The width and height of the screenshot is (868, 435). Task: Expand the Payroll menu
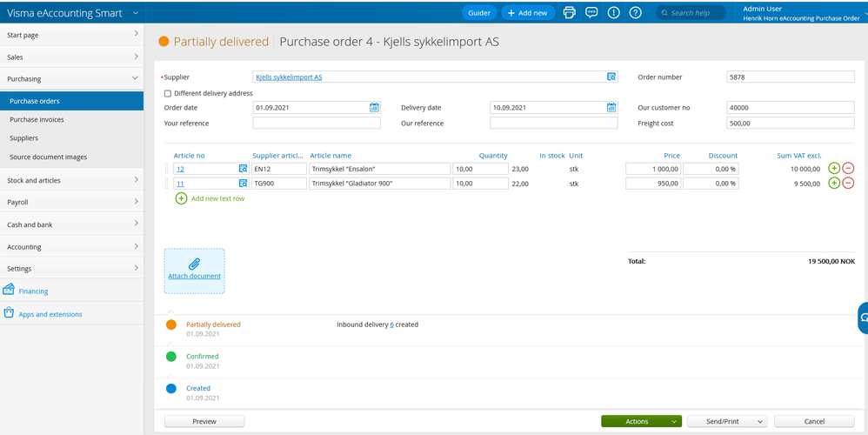coord(72,203)
